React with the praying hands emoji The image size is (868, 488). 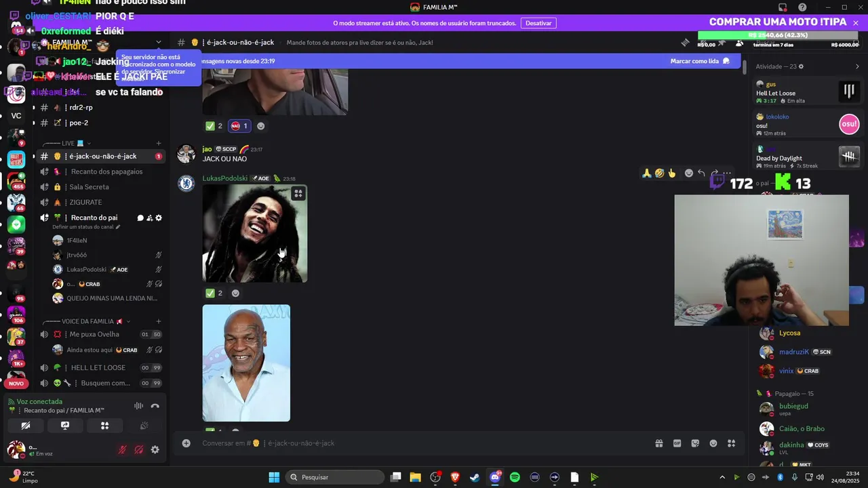pos(647,174)
